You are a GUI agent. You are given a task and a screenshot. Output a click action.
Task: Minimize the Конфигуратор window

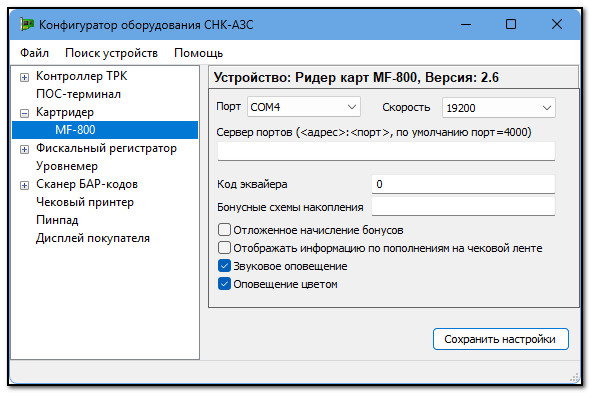pos(466,25)
